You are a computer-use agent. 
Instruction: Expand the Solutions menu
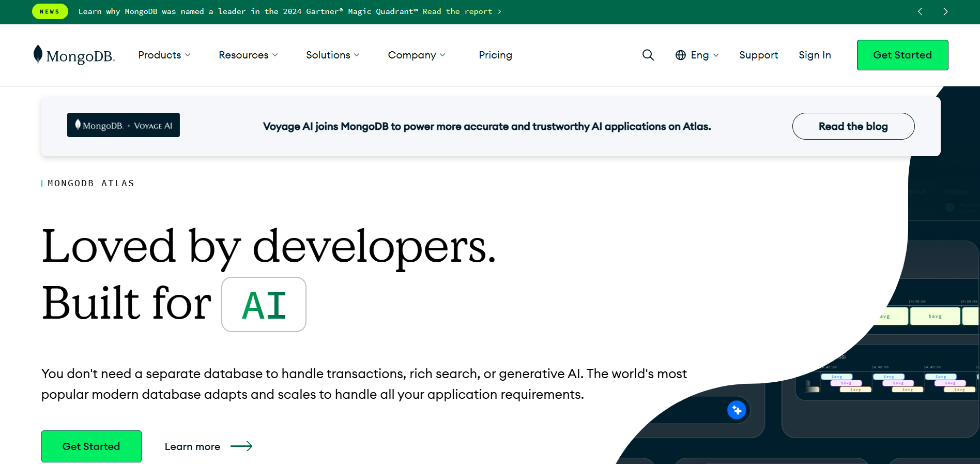pyautogui.click(x=333, y=55)
